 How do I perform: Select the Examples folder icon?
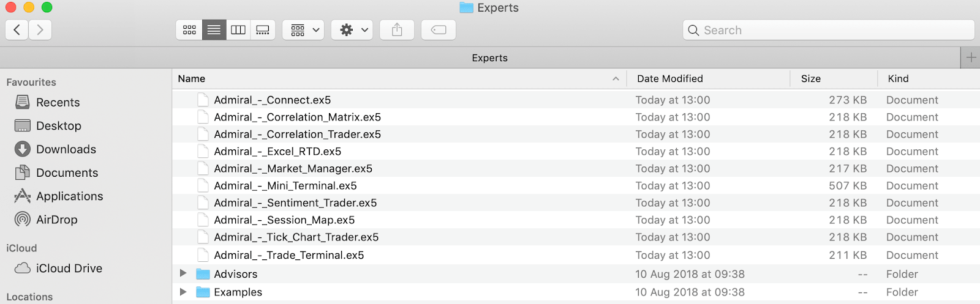(x=203, y=292)
